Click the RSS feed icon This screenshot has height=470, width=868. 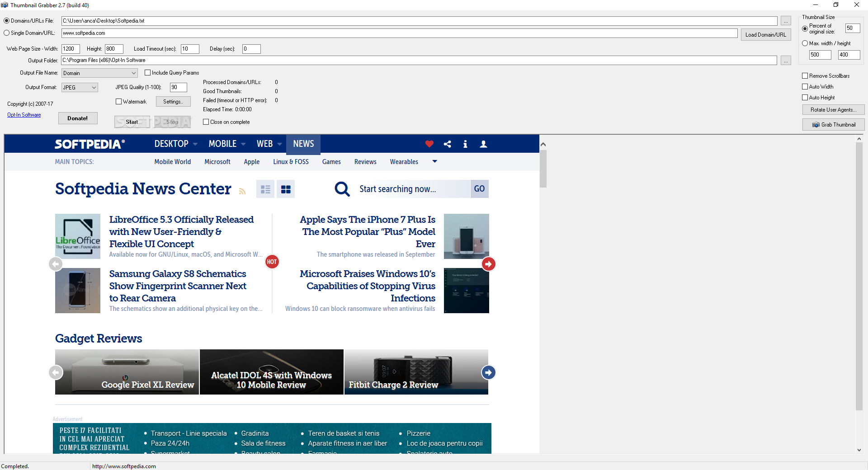[242, 191]
